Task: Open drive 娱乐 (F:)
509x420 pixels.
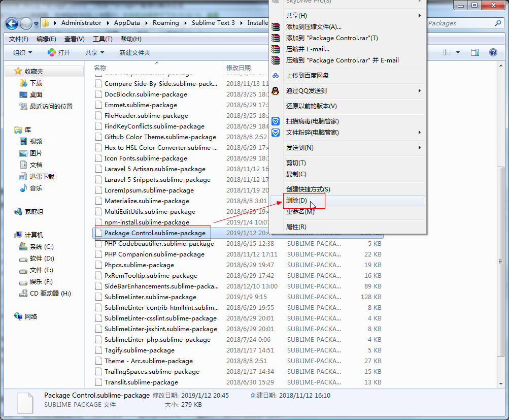Action: tap(41, 282)
